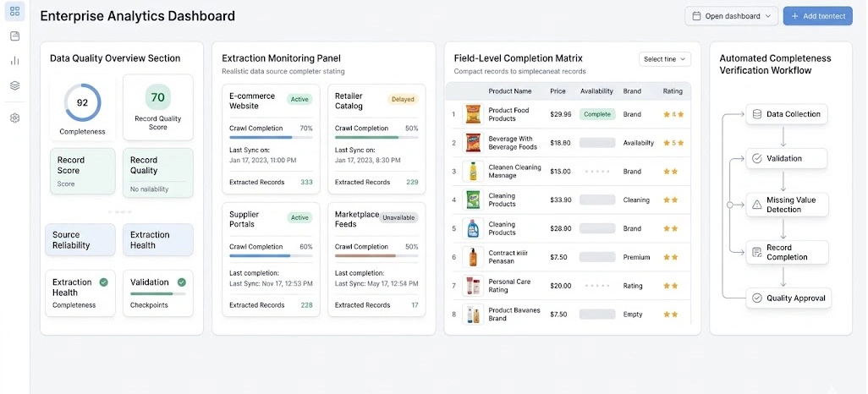Screen dimensions: 868x394
Task: Click green check on Extraction Health card
Action: pos(103,282)
